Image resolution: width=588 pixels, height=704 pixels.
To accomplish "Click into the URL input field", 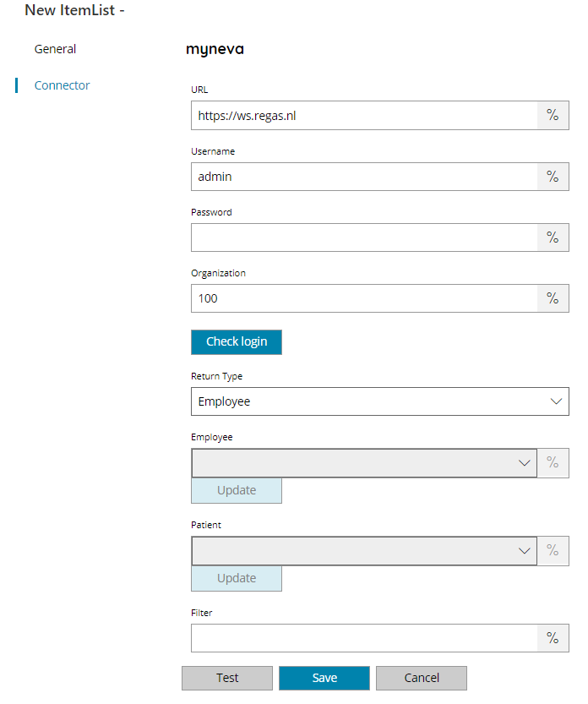I will (x=364, y=116).
